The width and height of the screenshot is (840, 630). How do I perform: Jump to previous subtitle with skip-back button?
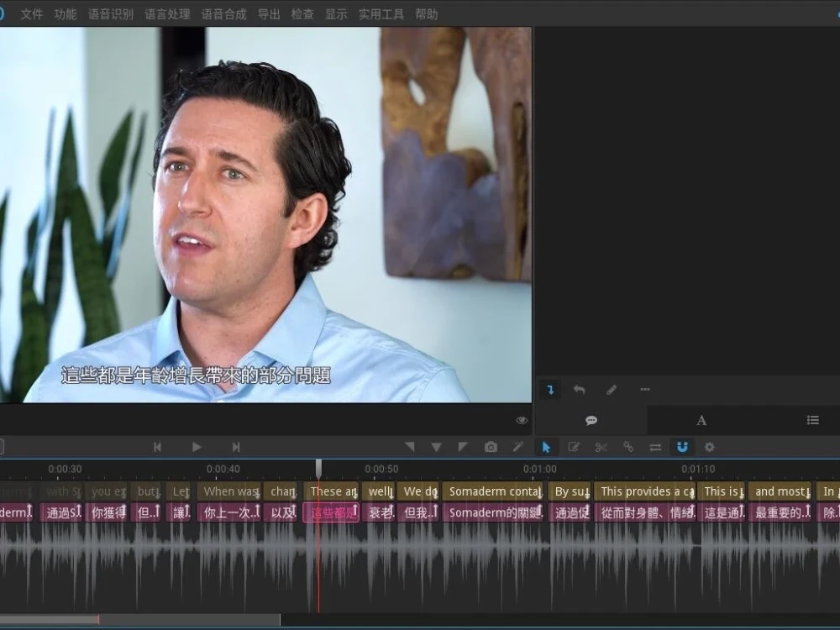(x=158, y=447)
